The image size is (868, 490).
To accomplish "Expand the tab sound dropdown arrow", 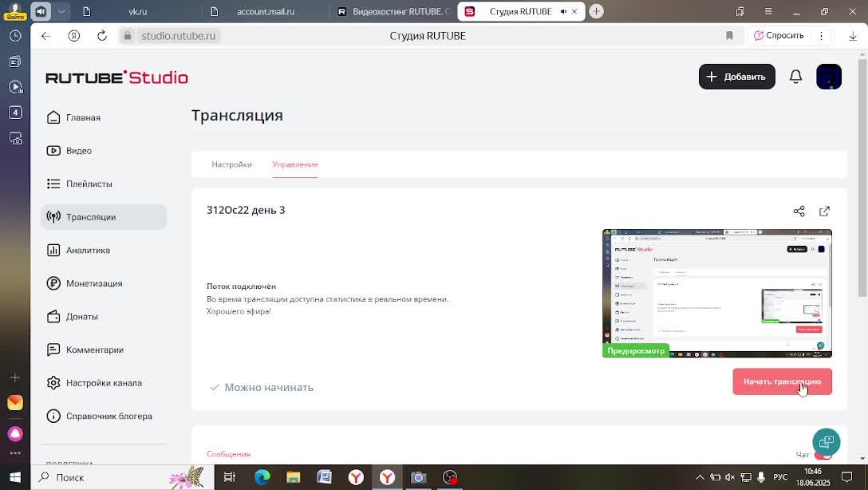I will (x=61, y=11).
